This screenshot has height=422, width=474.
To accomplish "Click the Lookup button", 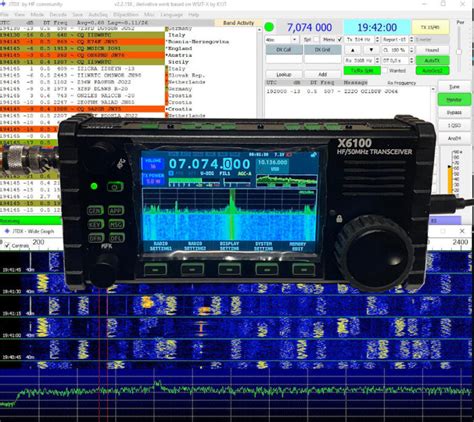I will coord(284,74).
